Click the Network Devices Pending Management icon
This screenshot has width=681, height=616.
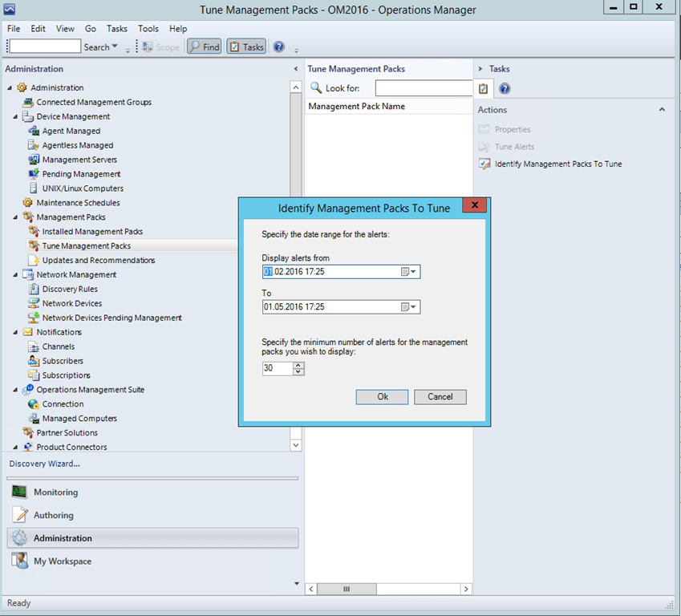point(34,318)
